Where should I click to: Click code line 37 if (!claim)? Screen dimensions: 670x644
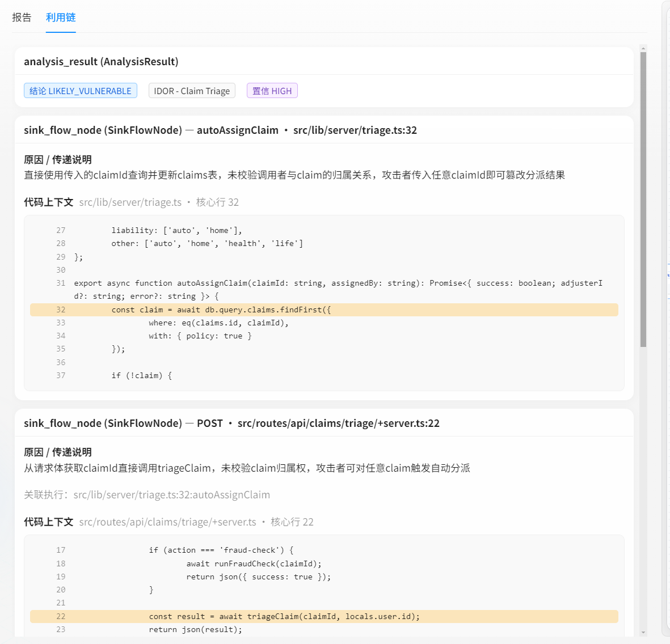[142, 375]
